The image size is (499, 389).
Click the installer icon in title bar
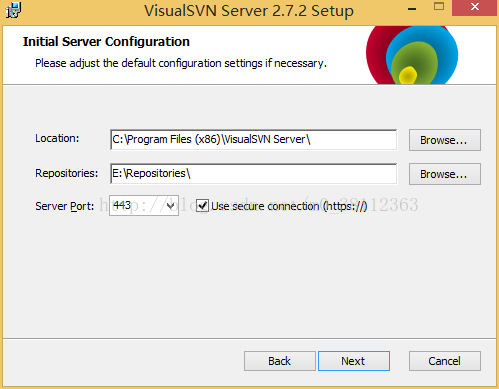click(x=13, y=10)
